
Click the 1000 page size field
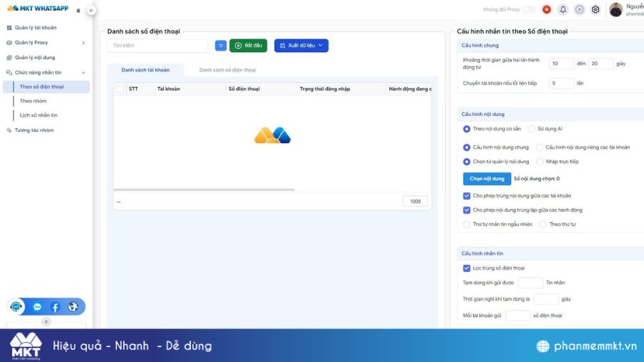[x=415, y=202]
